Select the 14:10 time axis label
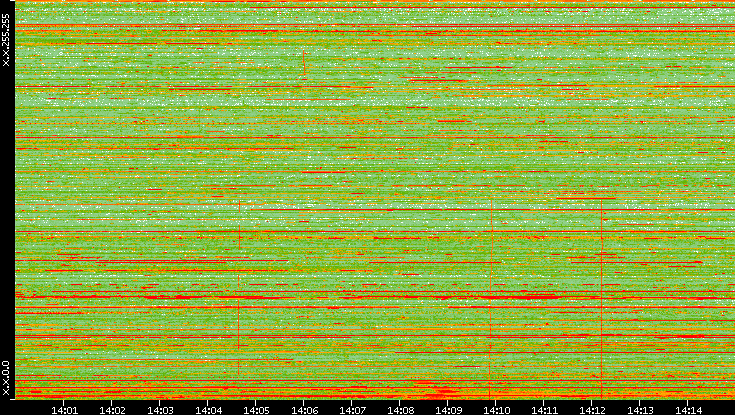 click(496, 410)
